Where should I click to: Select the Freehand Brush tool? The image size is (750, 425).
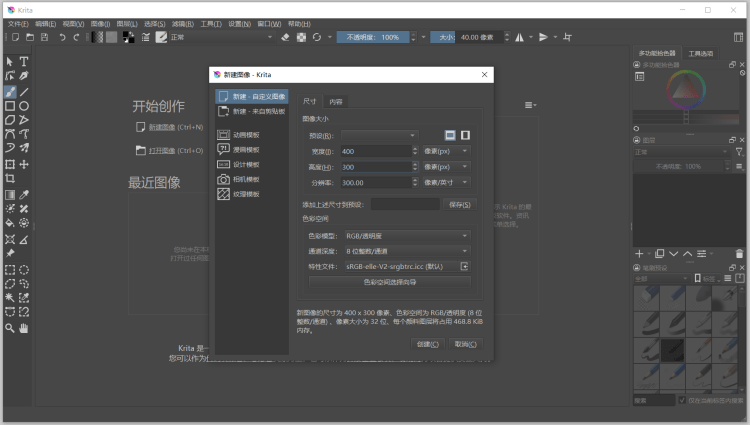(x=10, y=92)
